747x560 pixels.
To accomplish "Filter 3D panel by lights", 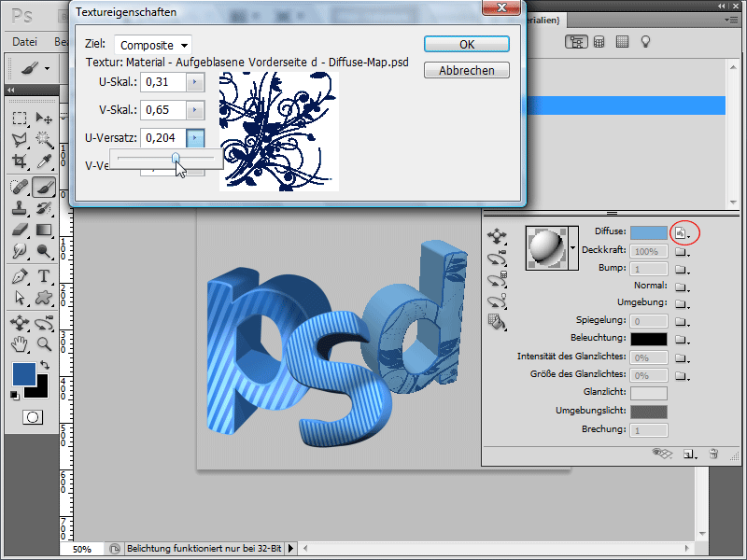I will coord(645,42).
